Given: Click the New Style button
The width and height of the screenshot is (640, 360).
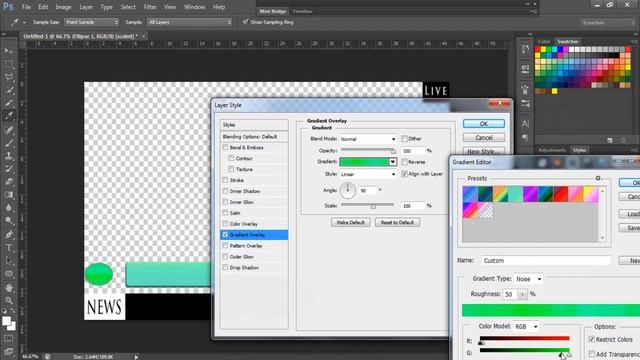Looking at the screenshot, I should pos(484,151).
